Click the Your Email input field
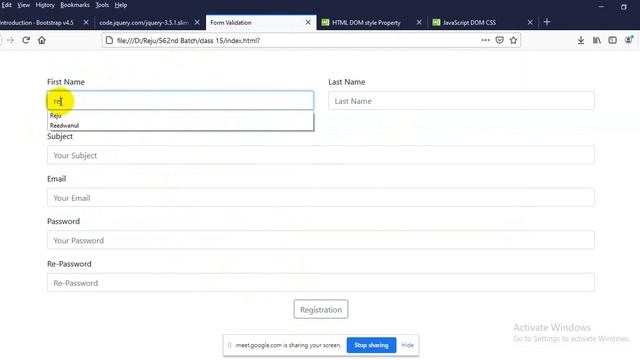Screen dimensions: 640x360 point(321,198)
